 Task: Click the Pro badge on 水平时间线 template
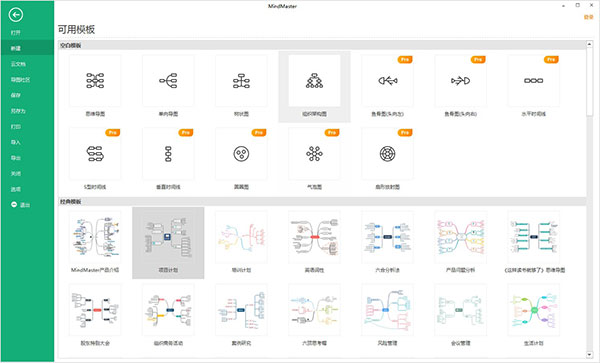tap(551, 59)
